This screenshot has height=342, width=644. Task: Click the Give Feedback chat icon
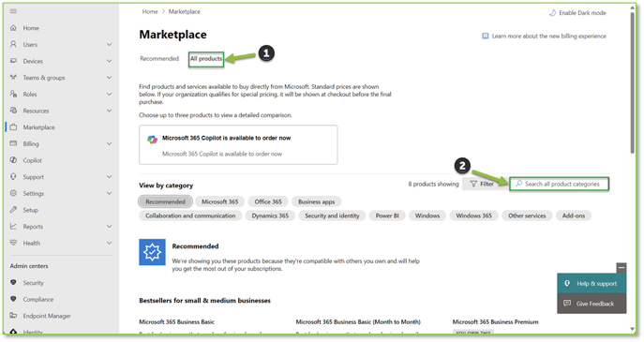point(567,304)
